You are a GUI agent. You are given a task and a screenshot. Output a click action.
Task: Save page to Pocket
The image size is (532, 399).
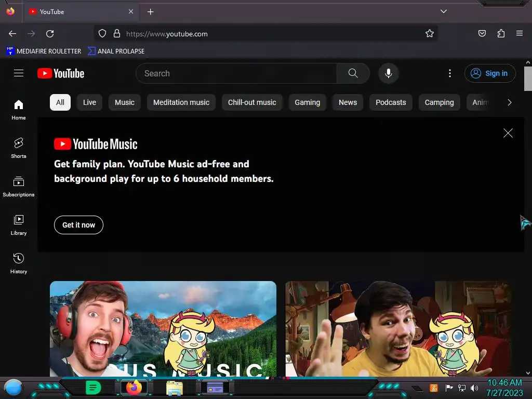(482, 34)
